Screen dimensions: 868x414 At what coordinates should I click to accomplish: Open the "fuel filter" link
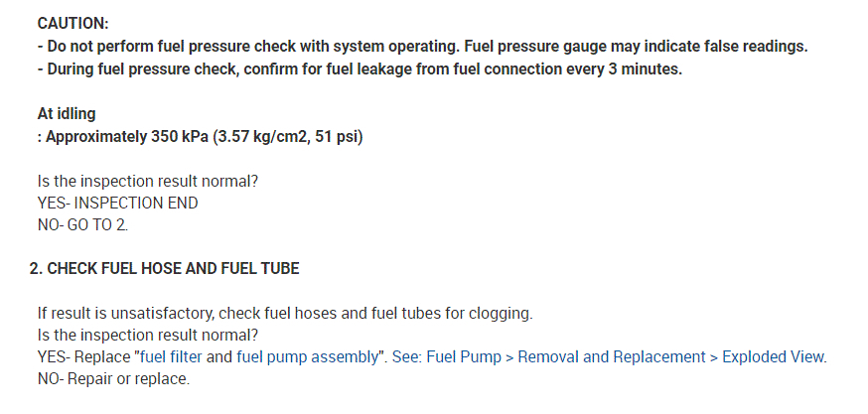(172, 356)
